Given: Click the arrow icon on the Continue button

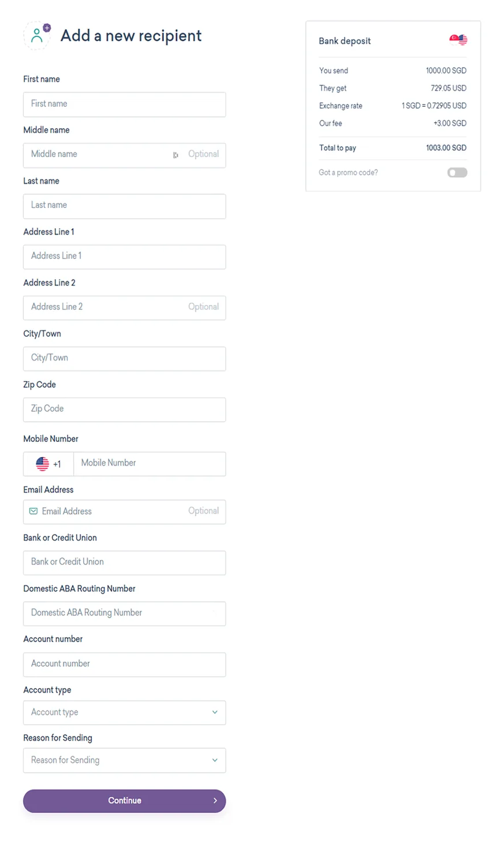Looking at the screenshot, I should point(215,801).
